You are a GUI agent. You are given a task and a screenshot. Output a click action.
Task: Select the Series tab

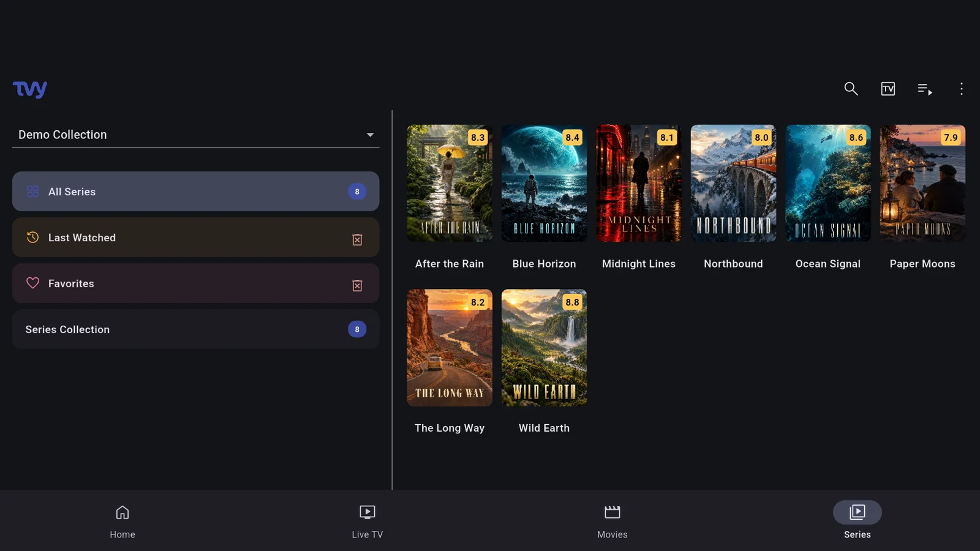coord(858,522)
